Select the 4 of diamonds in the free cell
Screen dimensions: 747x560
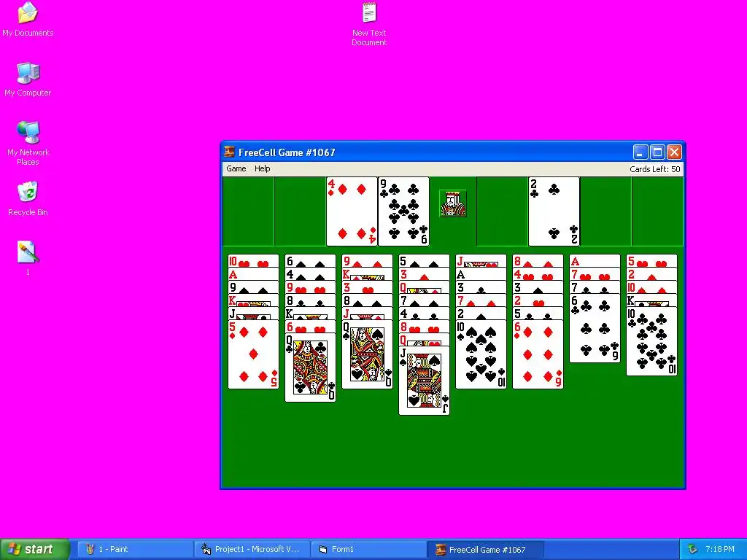[352, 211]
